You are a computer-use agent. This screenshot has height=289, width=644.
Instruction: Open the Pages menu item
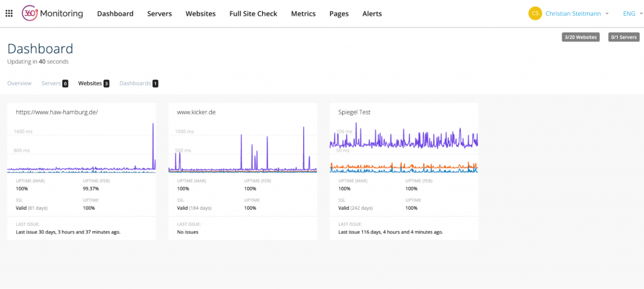click(x=339, y=14)
